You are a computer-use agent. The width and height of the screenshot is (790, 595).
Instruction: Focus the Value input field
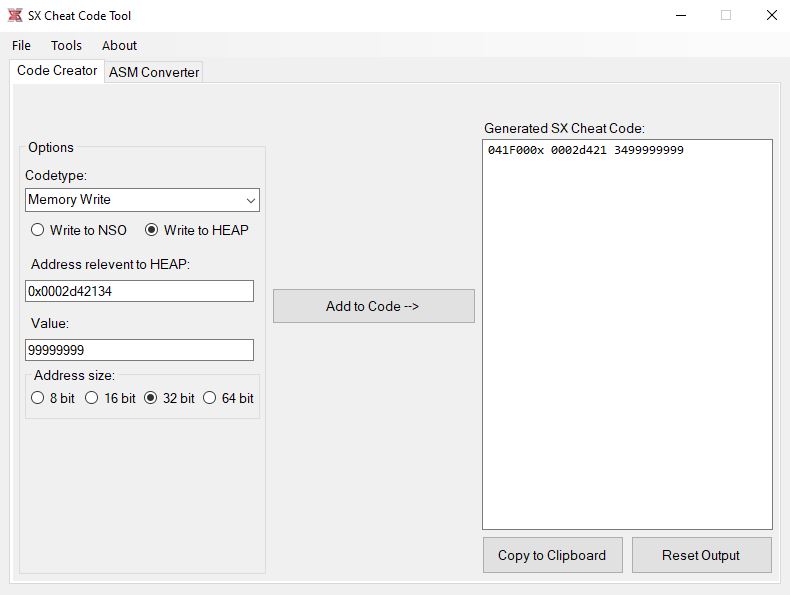139,350
